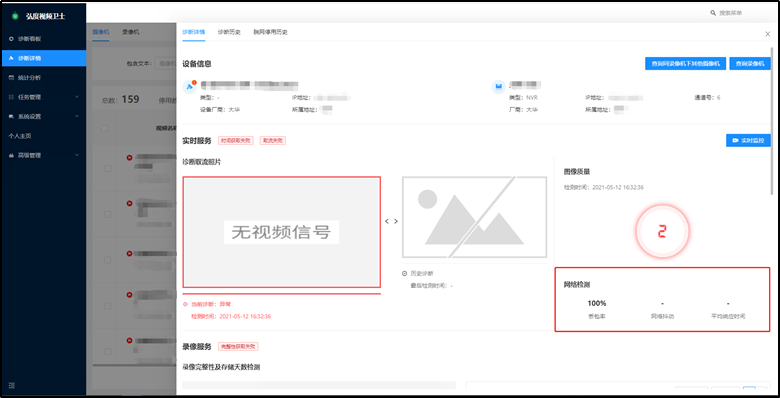780x398 pixels.
Task: Select the 诊断详情 drawer tab
Action: 194,32
